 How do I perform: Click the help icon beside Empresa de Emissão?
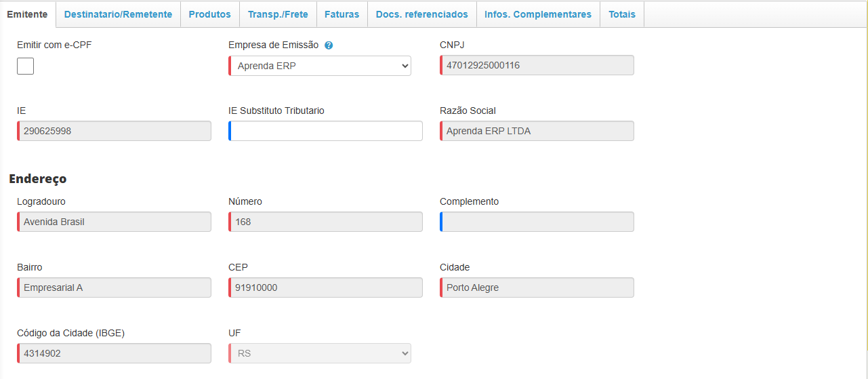coord(329,45)
